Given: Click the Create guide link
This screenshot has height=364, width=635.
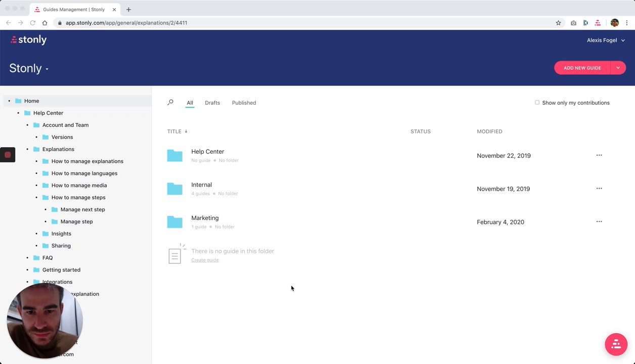Looking at the screenshot, I should (205, 260).
